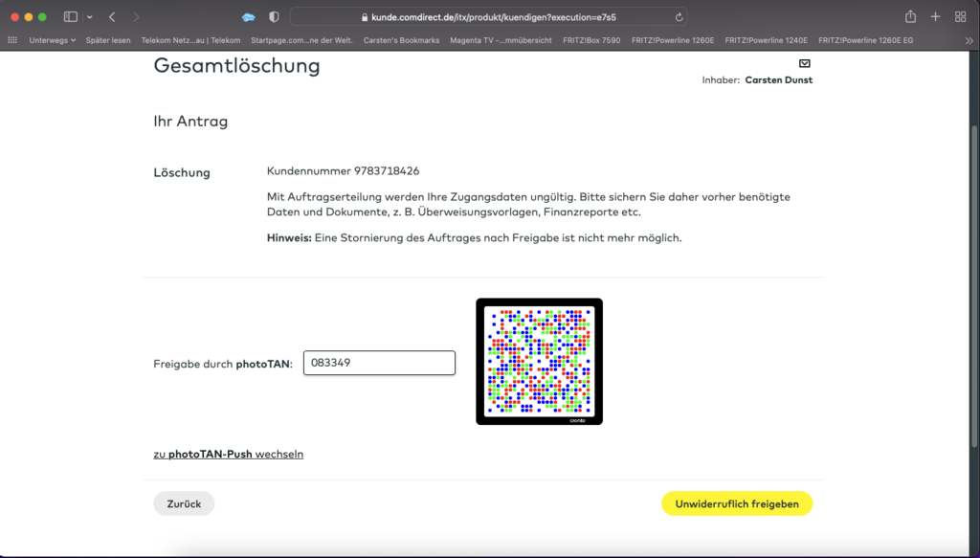Select the comdirect URL in address bar
The width and height of the screenshot is (980, 558).
(x=494, y=17)
